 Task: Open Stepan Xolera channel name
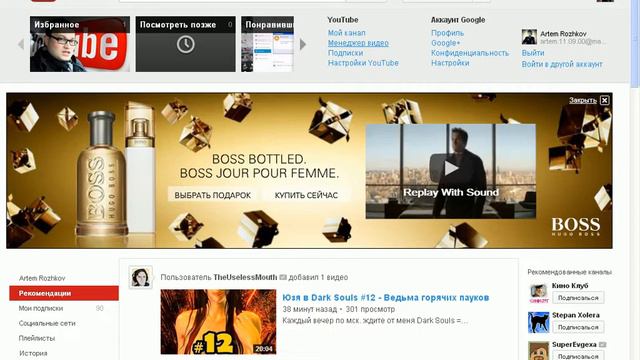(x=576, y=315)
